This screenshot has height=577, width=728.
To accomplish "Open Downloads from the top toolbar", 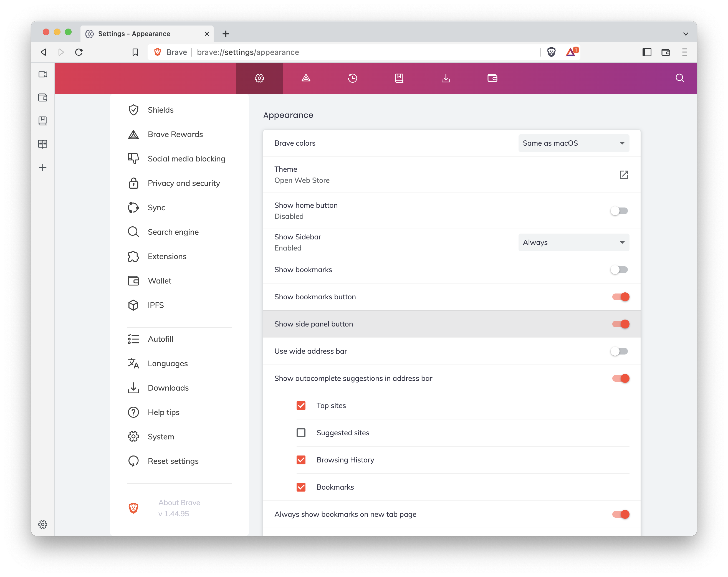I will [x=446, y=78].
